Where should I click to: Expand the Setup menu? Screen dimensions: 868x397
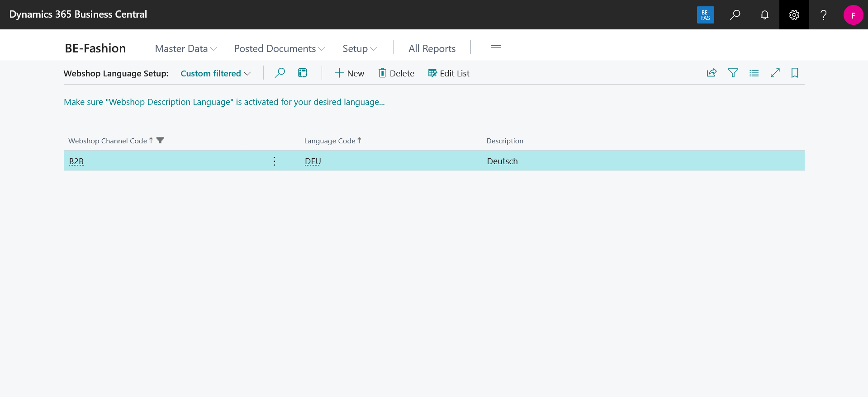[360, 48]
